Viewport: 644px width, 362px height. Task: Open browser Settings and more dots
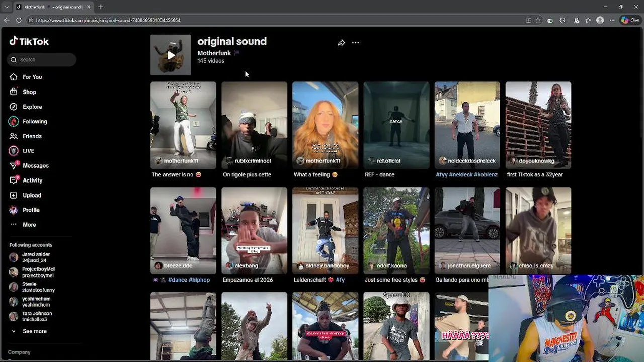pos(612,20)
